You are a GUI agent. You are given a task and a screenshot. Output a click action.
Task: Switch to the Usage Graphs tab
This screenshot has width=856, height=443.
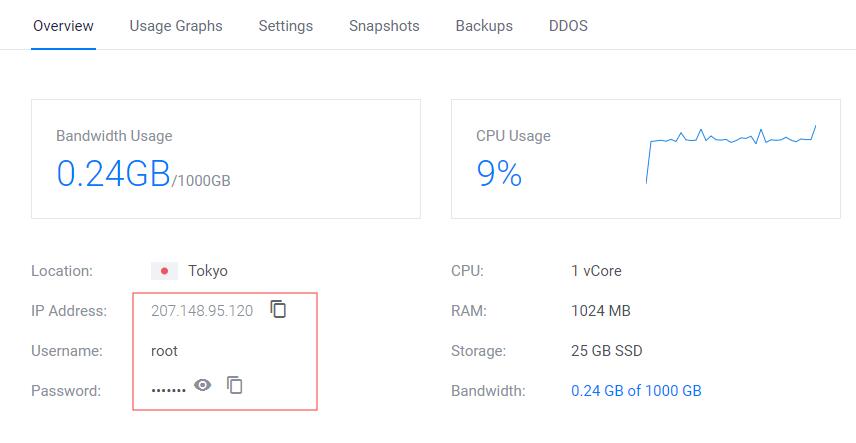pos(176,26)
